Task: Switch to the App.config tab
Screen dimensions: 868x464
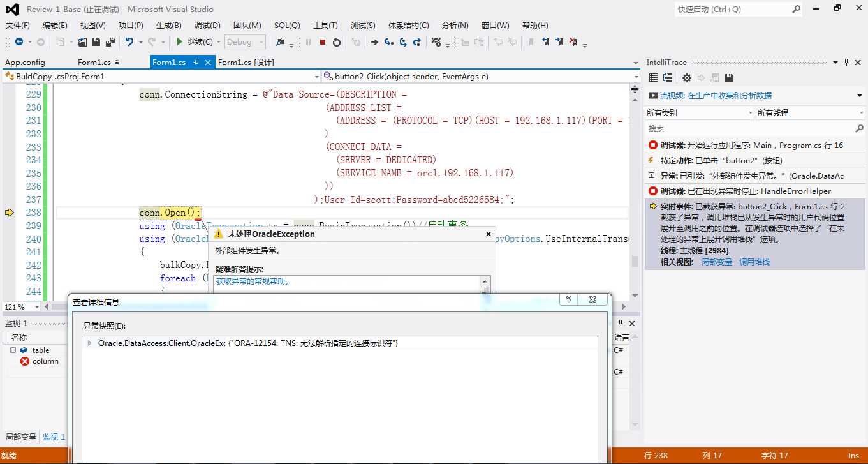Action: click(x=25, y=63)
